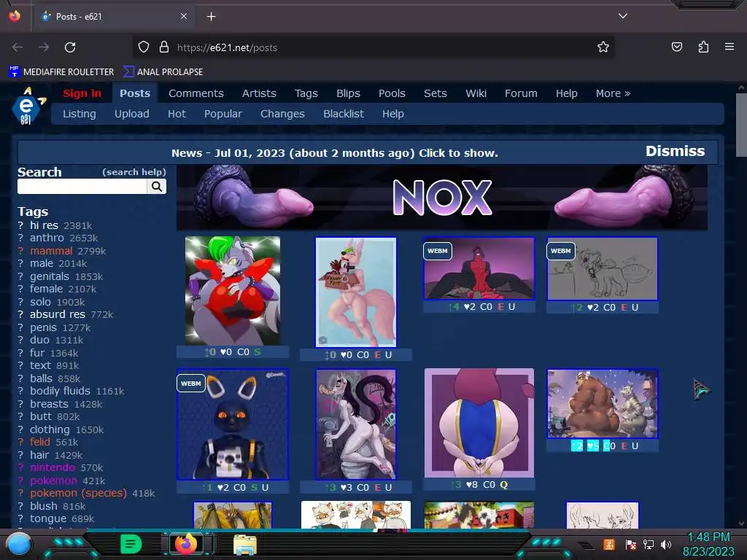Click the Blacklist submenu link
The image size is (747, 560).
click(x=344, y=114)
